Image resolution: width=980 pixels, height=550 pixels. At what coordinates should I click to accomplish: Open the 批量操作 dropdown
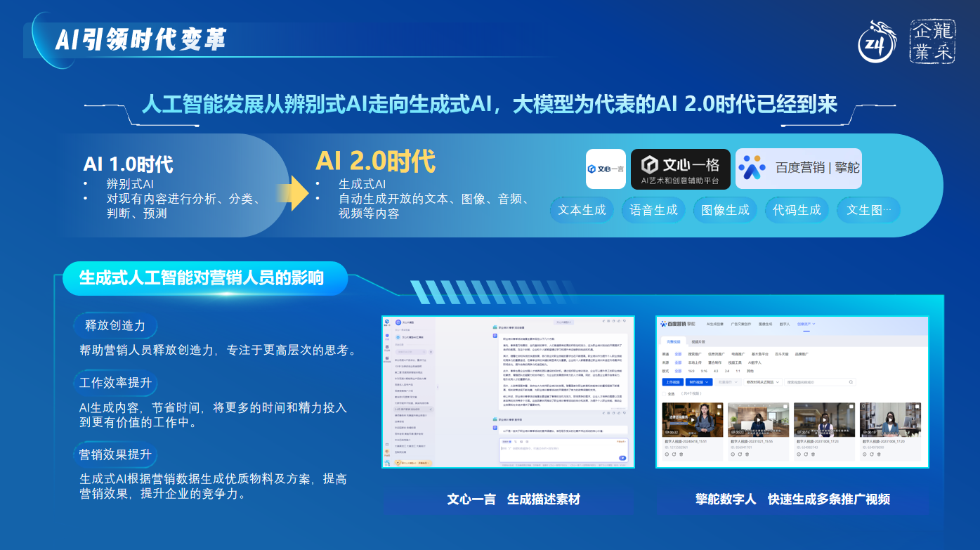[x=729, y=382]
